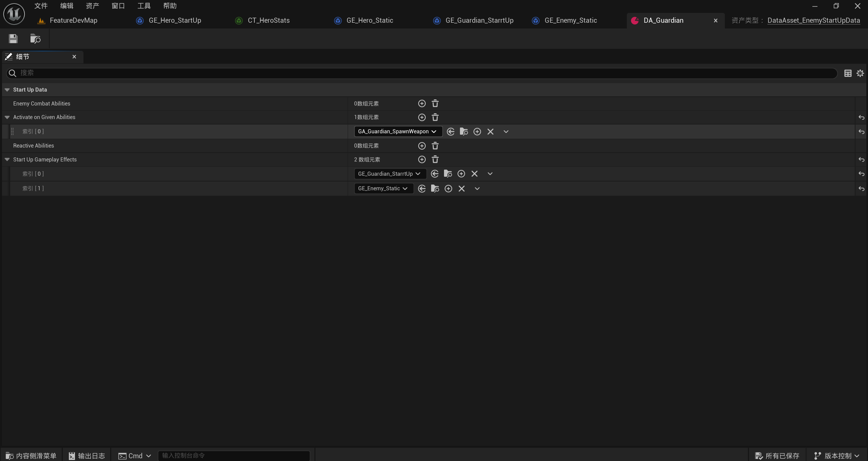This screenshot has height=461, width=868.
Task: Open the 内容侧滑菜单 content drawer
Action: [x=31, y=456]
